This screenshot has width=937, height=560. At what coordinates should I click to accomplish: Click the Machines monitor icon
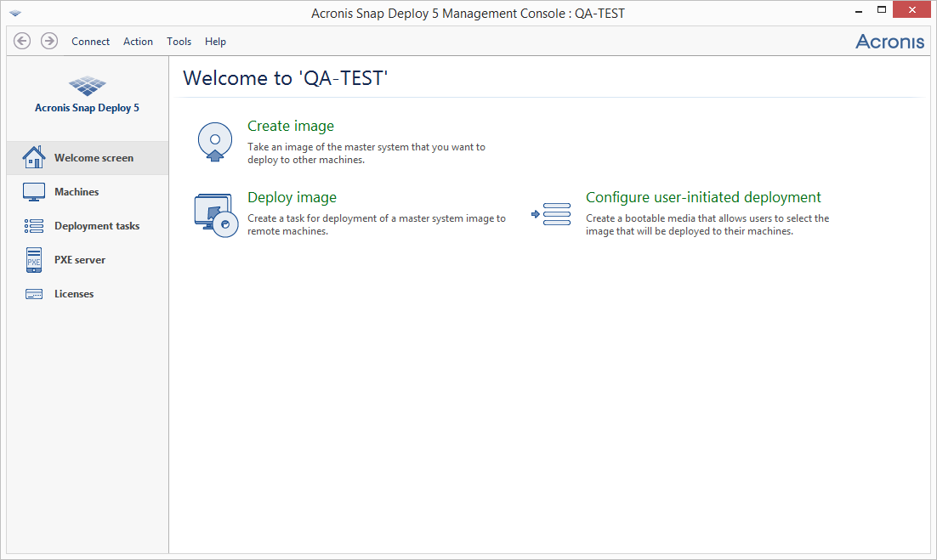[33, 192]
